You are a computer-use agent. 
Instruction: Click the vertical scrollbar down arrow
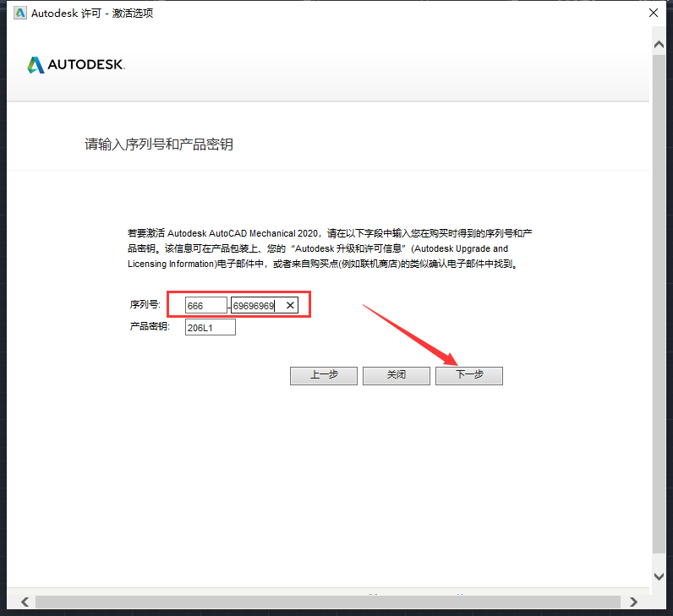[x=659, y=576]
